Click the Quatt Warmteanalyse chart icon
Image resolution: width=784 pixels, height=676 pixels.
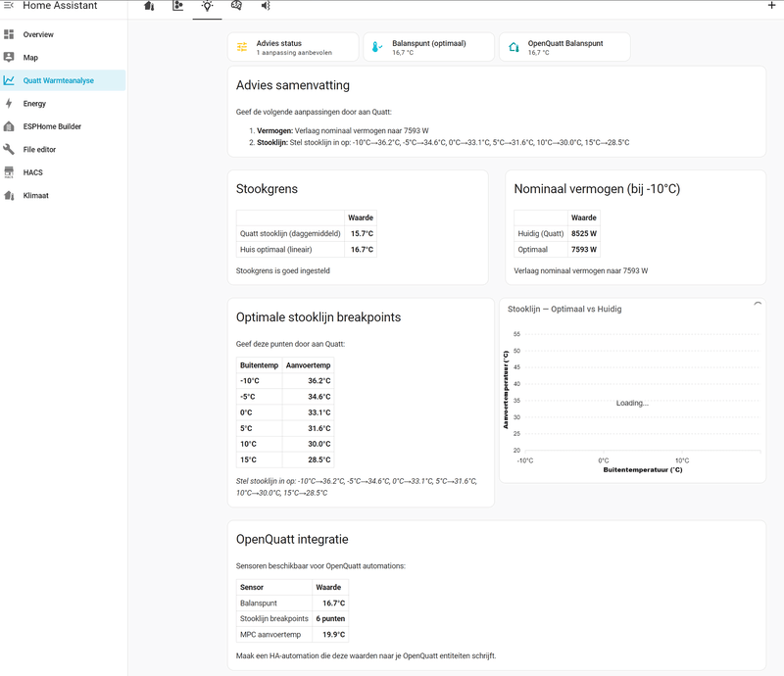pyautogui.click(x=9, y=80)
